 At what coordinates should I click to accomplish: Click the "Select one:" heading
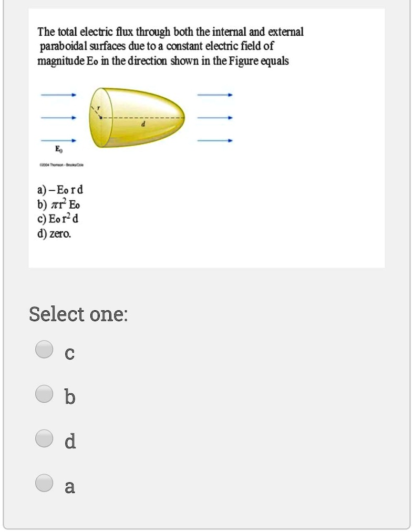[79, 314]
